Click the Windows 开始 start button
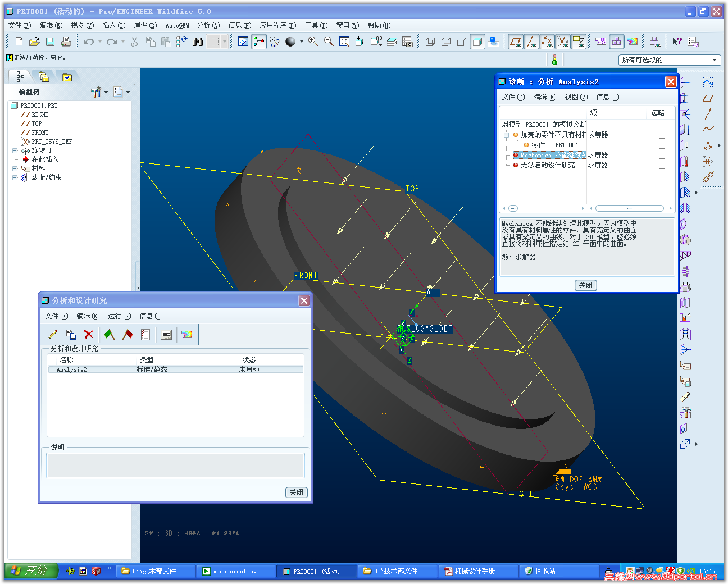728x584 pixels. [x=31, y=571]
